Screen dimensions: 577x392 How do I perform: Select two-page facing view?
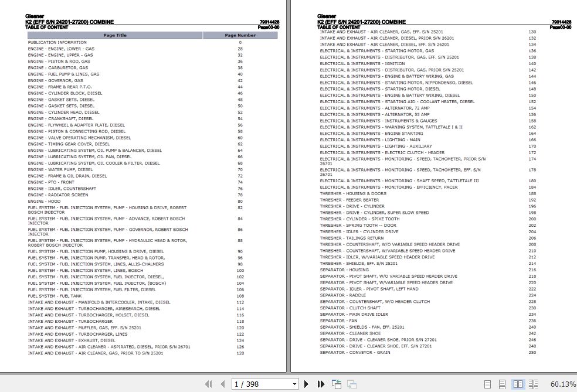pos(518,384)
